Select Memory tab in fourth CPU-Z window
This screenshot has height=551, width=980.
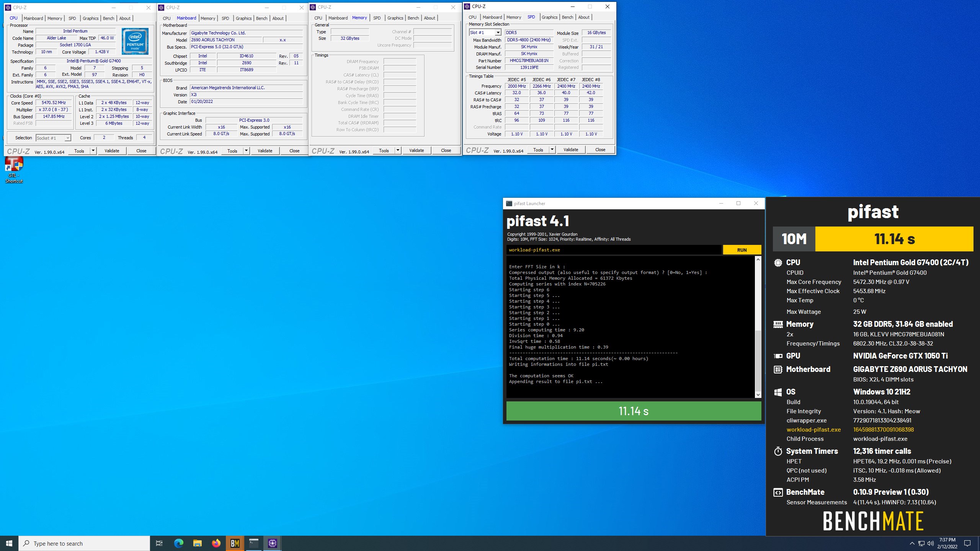pos(513,17)
